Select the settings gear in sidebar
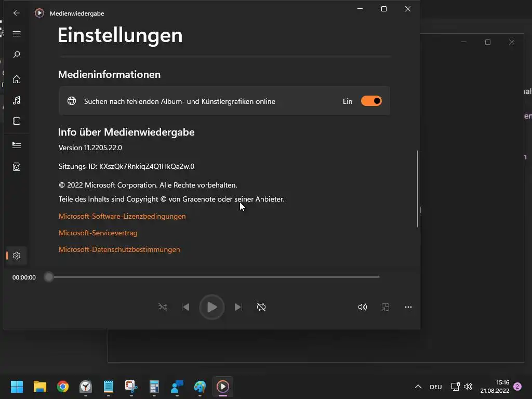Viewport: 532px width, 399px height. (x=16, y=256)
